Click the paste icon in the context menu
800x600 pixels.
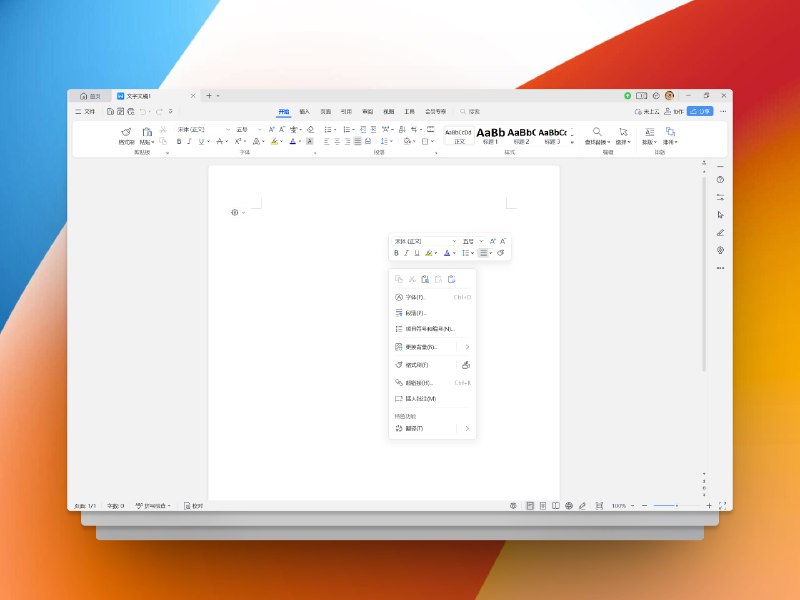coord(425,279)
